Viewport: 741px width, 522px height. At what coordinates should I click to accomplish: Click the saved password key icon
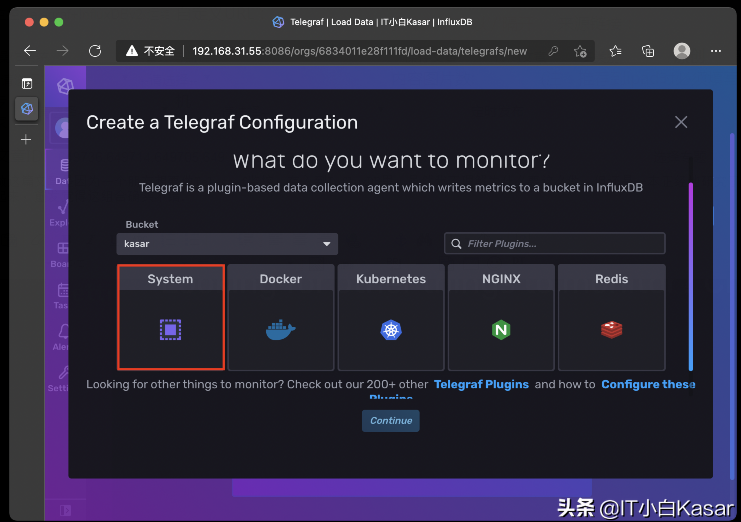[553, 51]
